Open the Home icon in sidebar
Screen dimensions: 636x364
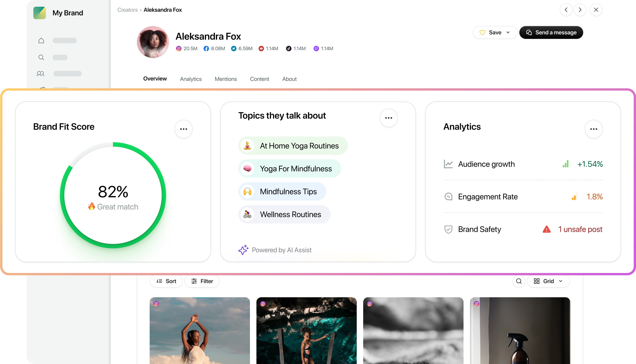(x=41, y=40)
